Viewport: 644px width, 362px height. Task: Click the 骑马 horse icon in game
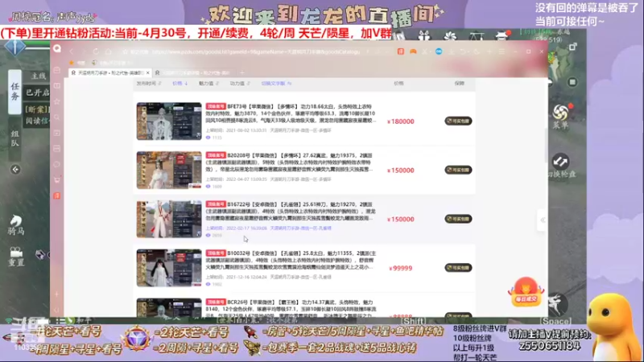(16, 221)
